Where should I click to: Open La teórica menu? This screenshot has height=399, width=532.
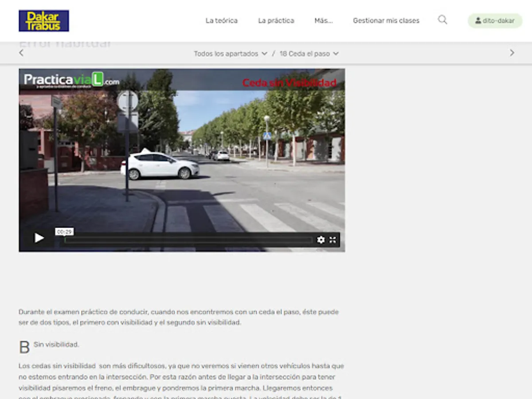(x=221, y=20)
